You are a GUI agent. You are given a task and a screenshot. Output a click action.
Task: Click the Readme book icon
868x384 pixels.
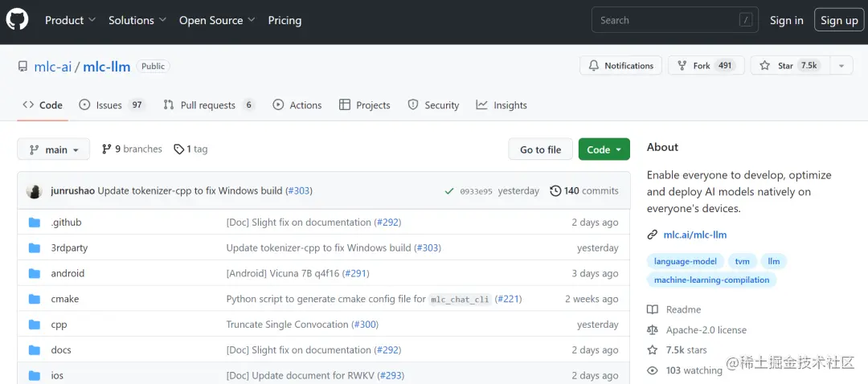pos(653,310)
